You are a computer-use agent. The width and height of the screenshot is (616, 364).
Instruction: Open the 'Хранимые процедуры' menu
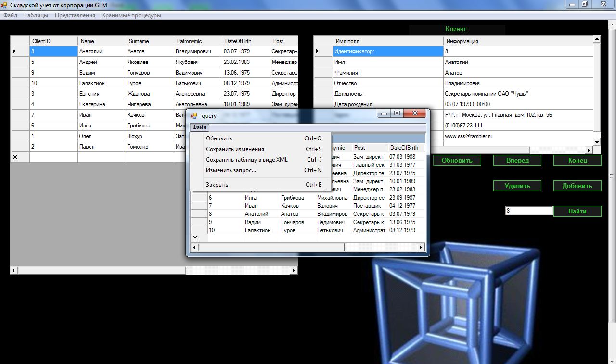pyautogui.click(x=131, y=15)
